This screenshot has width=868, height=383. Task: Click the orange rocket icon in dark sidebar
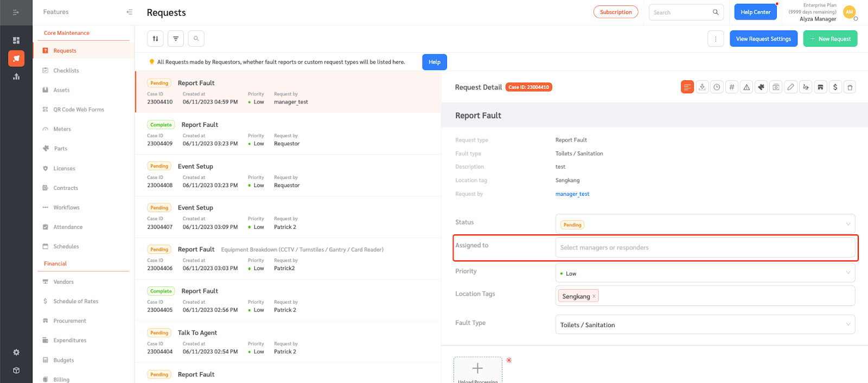tap(16, 59)
